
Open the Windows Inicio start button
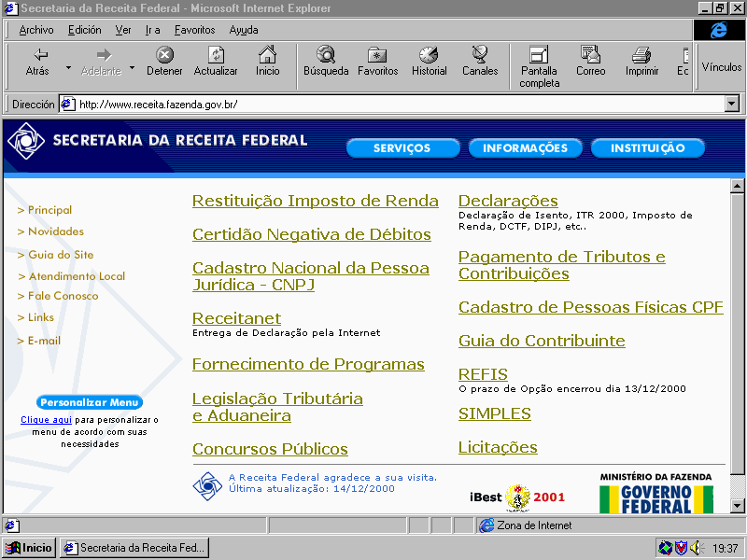[30, 548]
